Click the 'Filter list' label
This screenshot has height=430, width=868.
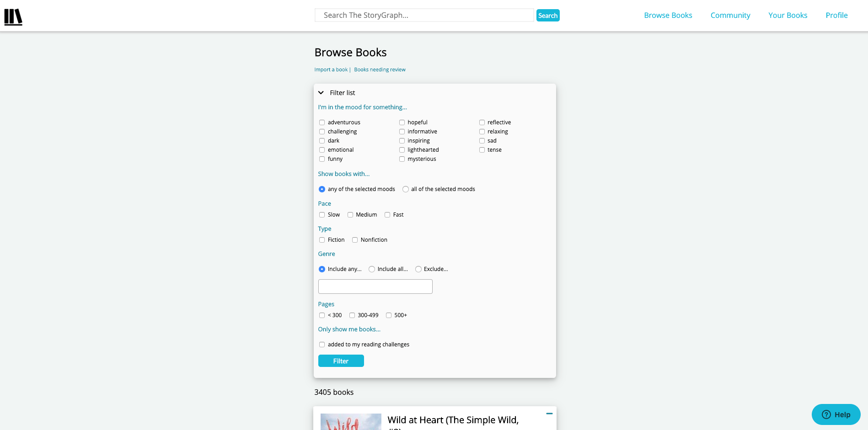pyautogui.click(x=343, y=93)
